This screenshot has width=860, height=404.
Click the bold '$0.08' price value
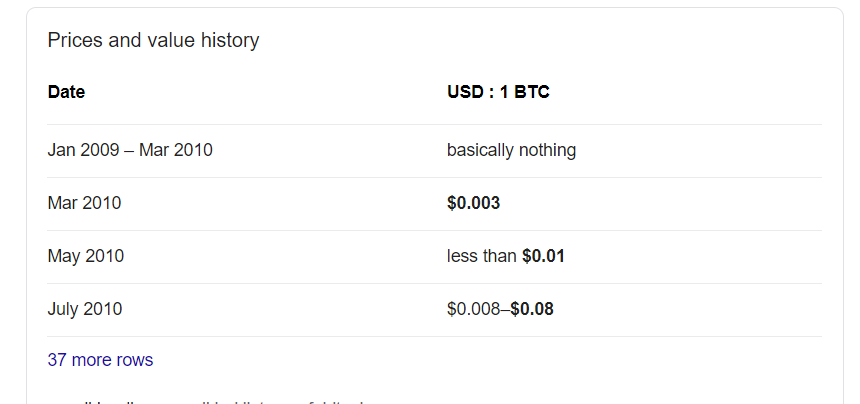coord(532,309)
